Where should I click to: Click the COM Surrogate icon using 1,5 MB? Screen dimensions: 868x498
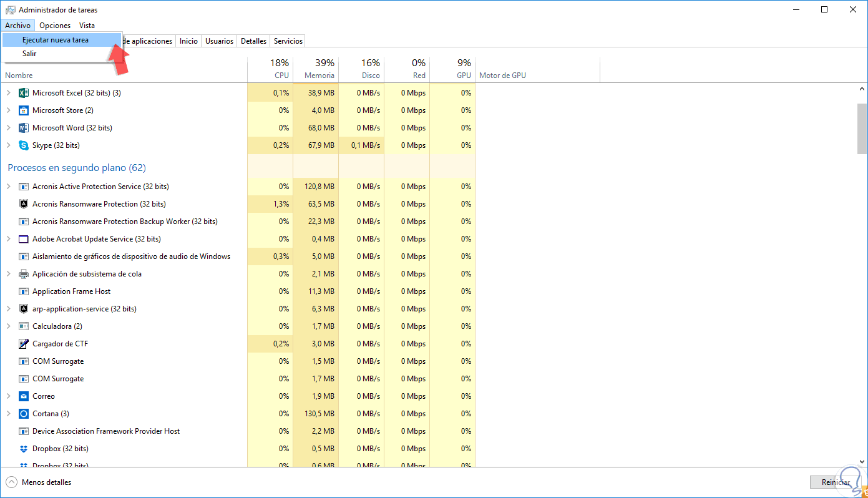[x=24, y=361]
